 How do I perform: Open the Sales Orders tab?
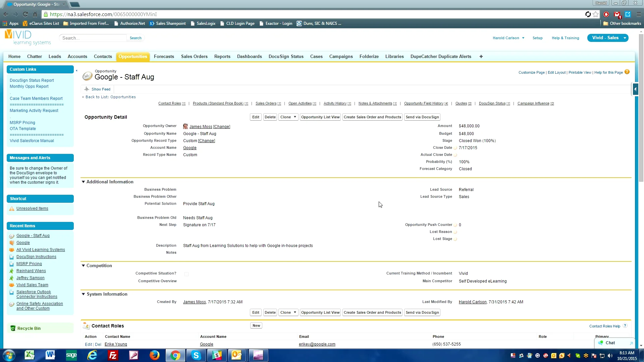point(194,57)
